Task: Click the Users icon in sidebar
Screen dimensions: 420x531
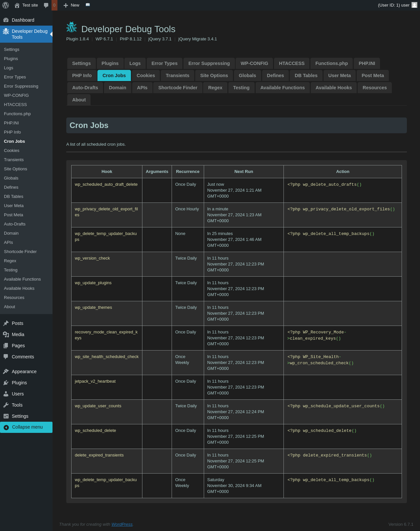Action: [x=6, y=394]
